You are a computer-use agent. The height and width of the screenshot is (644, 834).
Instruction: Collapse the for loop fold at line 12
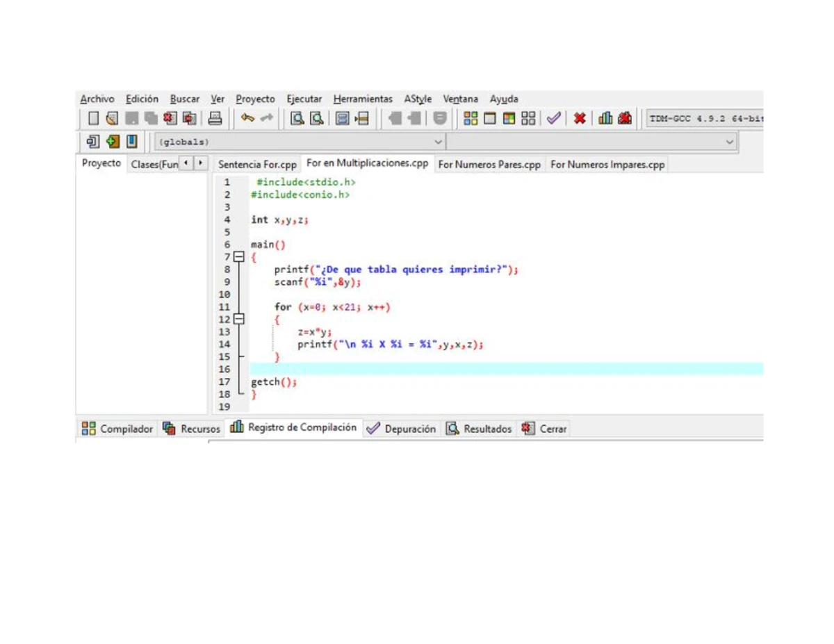pyautogui.click(x=239, y=320)
